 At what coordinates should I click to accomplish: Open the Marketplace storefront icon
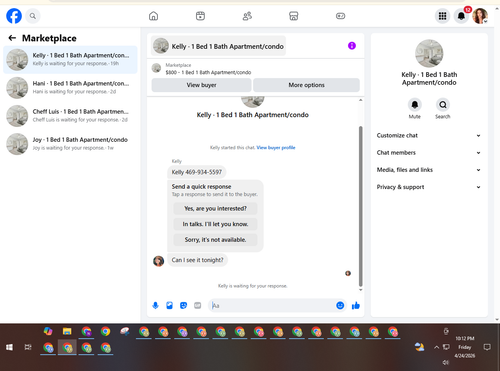click(x=294, y=16)
